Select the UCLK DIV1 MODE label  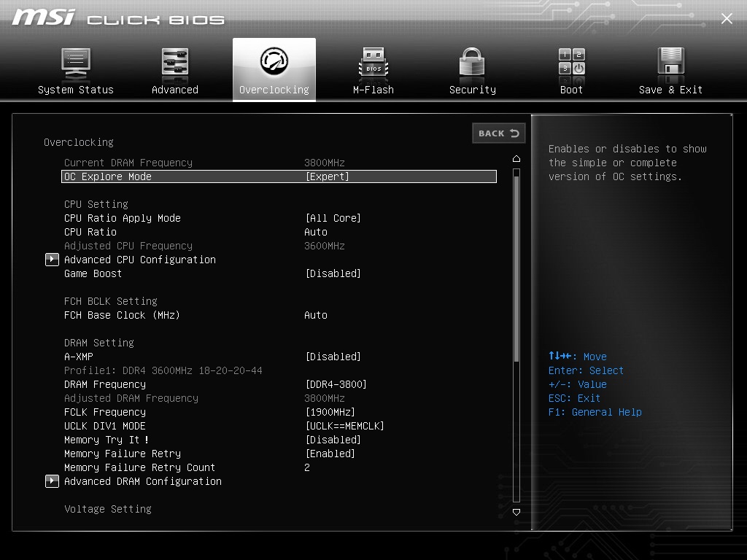105,426
